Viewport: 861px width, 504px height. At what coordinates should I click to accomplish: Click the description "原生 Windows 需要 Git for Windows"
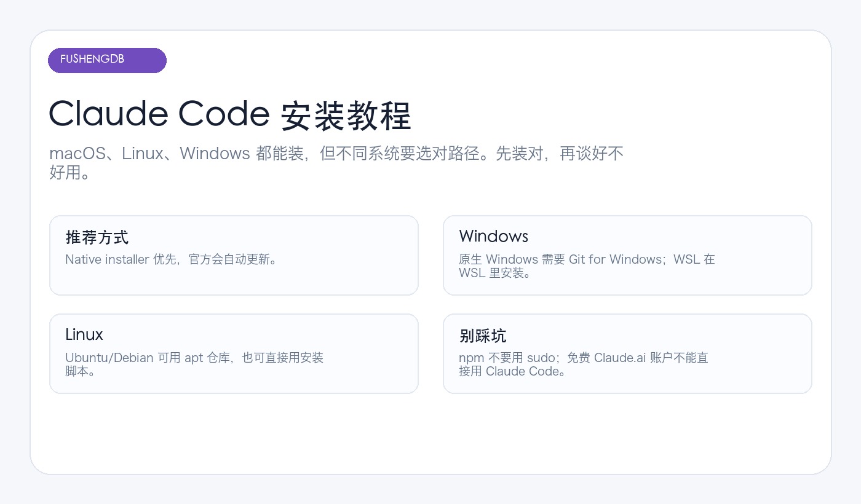pyautogui.click(x=587, y=266)
